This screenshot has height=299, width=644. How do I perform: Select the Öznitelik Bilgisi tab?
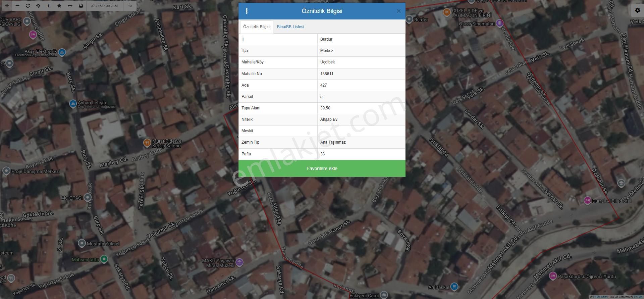[257, 27]
